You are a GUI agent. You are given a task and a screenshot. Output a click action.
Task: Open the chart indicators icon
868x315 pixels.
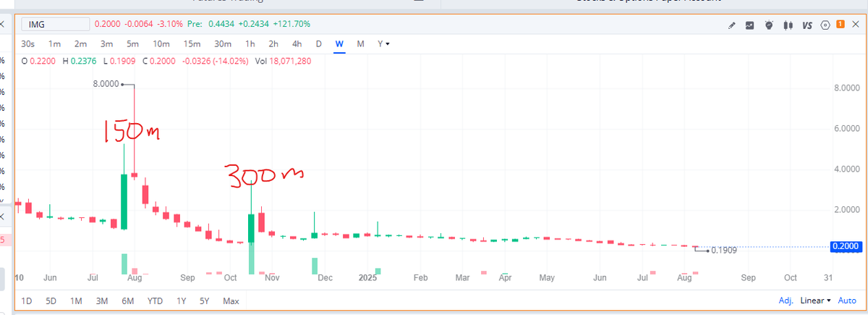[750, 25]
